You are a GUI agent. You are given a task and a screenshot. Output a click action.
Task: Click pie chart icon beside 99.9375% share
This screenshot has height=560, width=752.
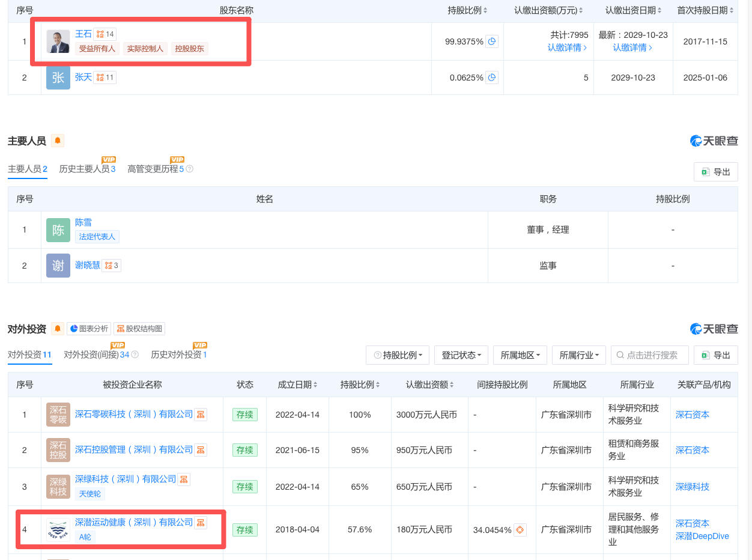(492, 41)
